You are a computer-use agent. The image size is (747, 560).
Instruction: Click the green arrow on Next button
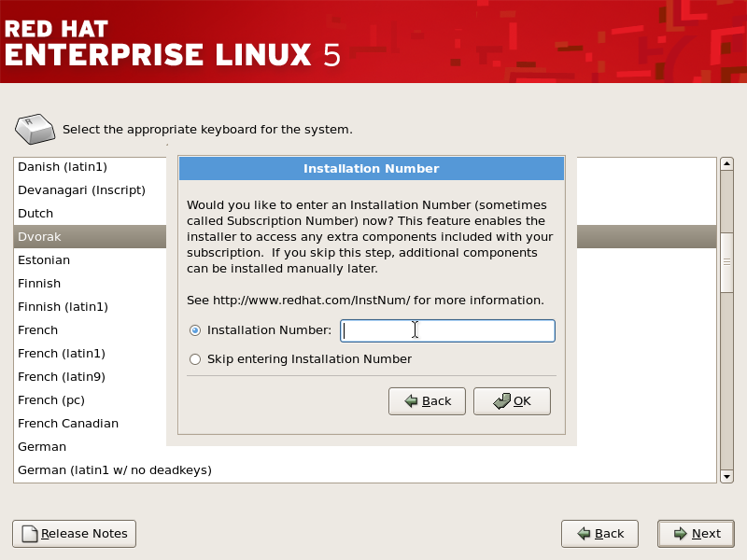click(681, 534)
